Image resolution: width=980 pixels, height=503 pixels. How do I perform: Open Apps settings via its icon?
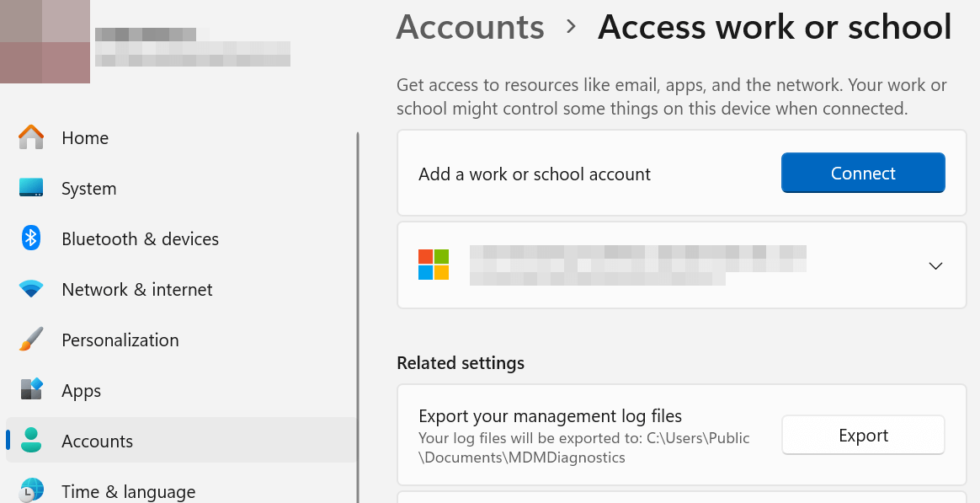coord(31,390)
